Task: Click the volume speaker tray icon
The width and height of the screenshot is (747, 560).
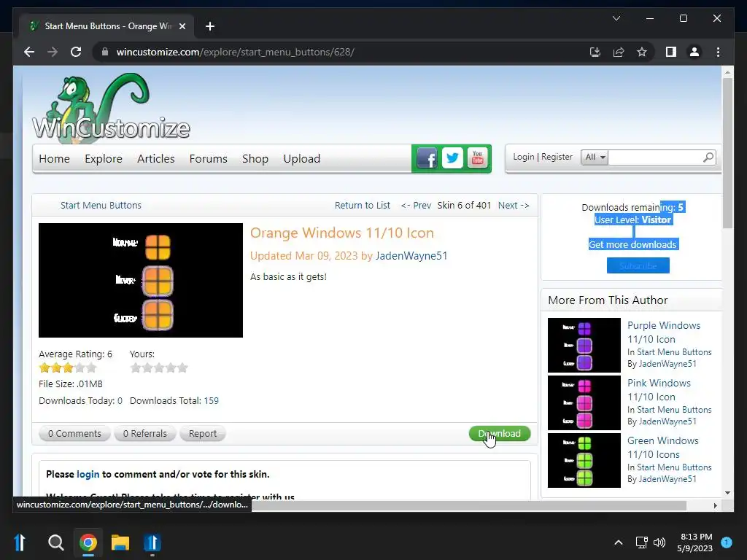Action: tap(659, 542)
